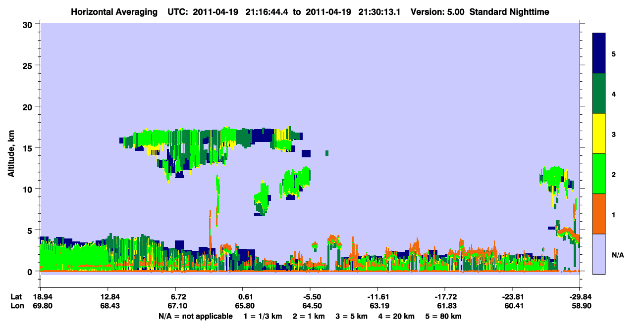This screenshot has height=330, width=644.
Task: Click the bright green level 2 colorbar segment
Action: coord(599,174)
